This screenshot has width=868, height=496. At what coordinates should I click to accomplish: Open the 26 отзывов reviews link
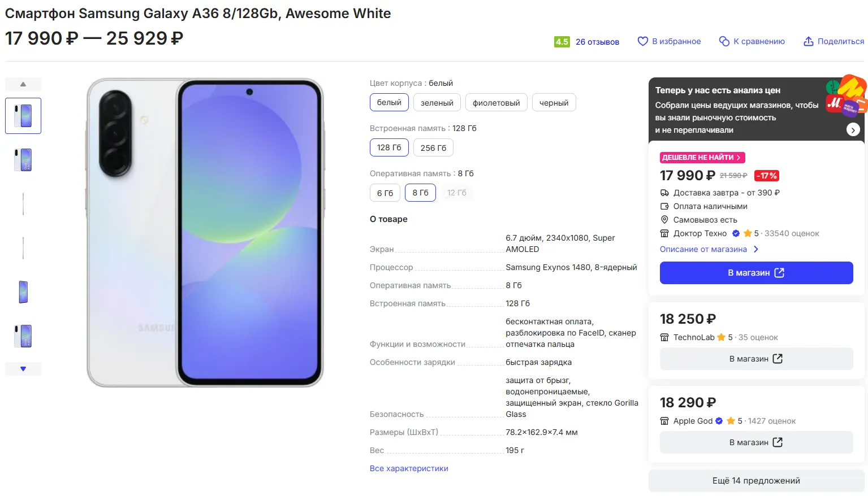point(597,42)
